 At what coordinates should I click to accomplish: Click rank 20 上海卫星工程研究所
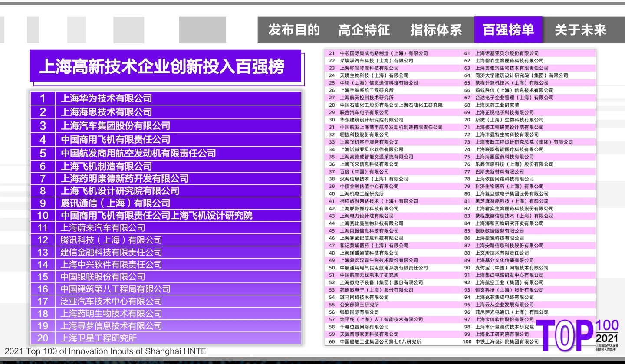[166, 338]
